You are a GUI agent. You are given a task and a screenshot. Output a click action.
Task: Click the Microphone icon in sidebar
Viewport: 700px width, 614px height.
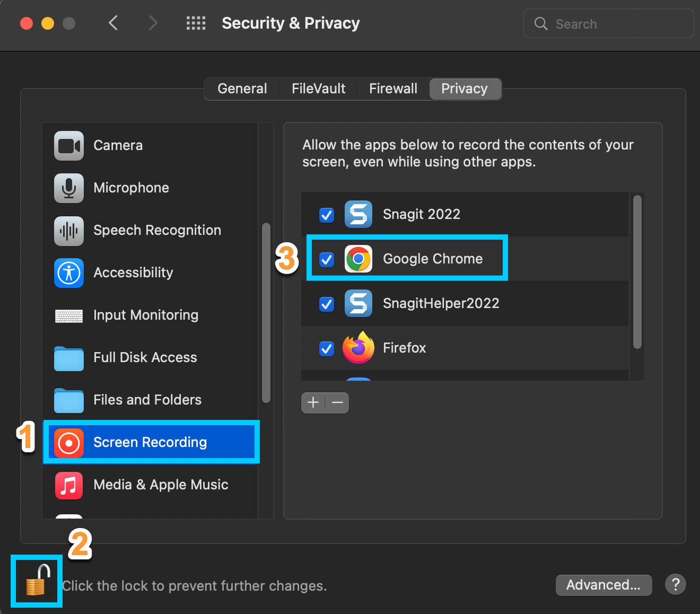click(x=69, y=188)
